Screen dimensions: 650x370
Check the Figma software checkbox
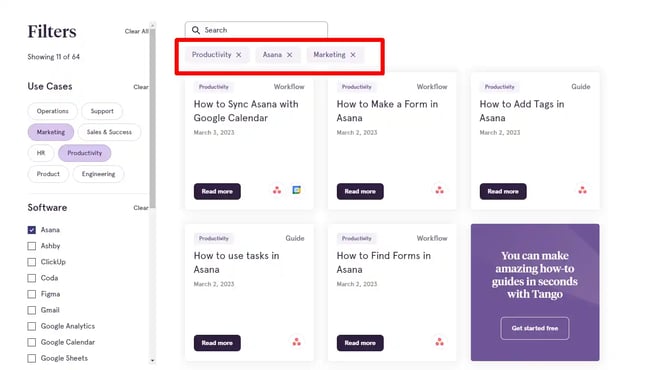click(x=32, y=294)
